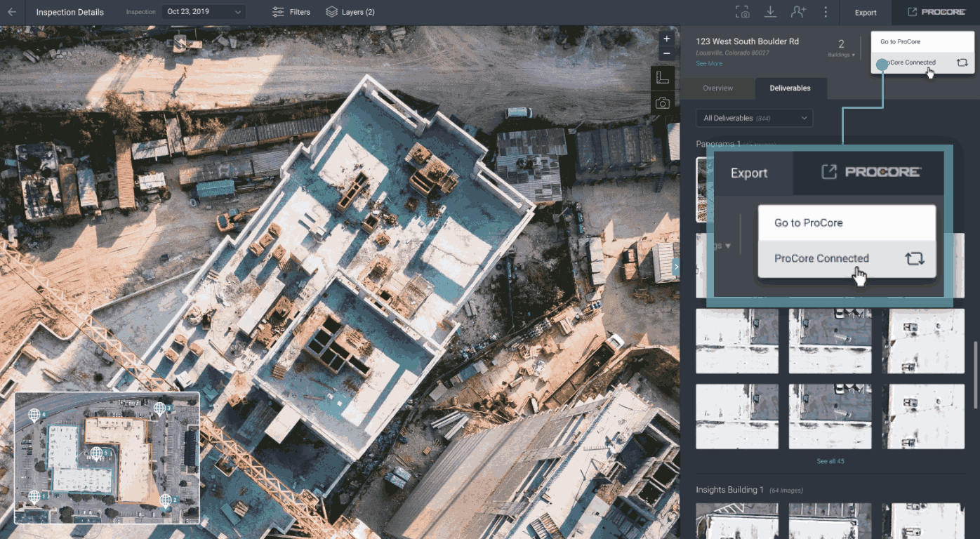Screen dimensions: 980x539
Task: Click the screenshot capture icon in top bar
Action: 742,12
